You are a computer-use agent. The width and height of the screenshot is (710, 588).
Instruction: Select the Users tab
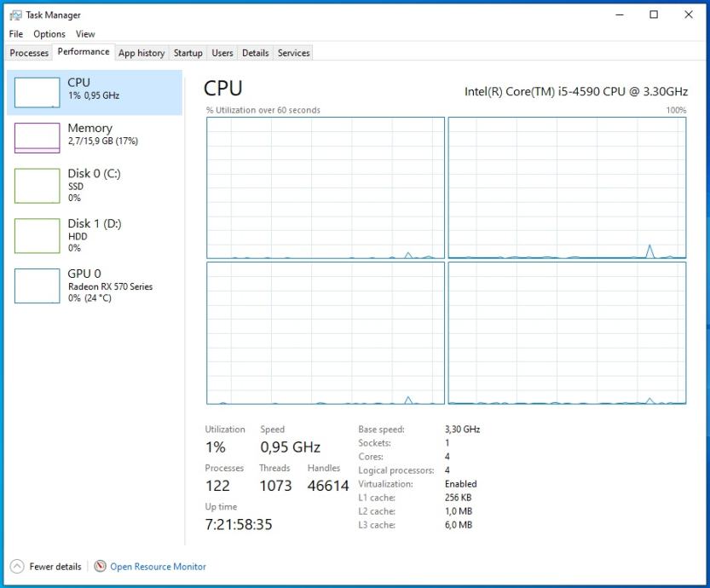point(222,53)
